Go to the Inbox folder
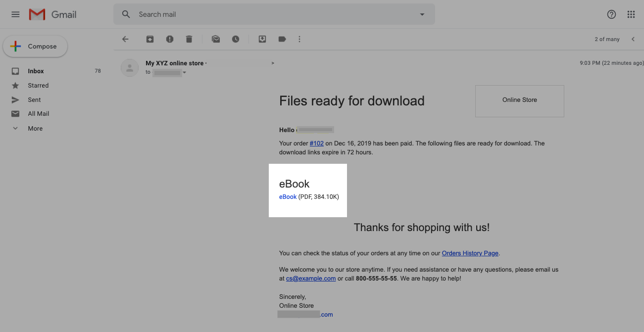This screenshot has height=332, width=644. coord(36,71)
